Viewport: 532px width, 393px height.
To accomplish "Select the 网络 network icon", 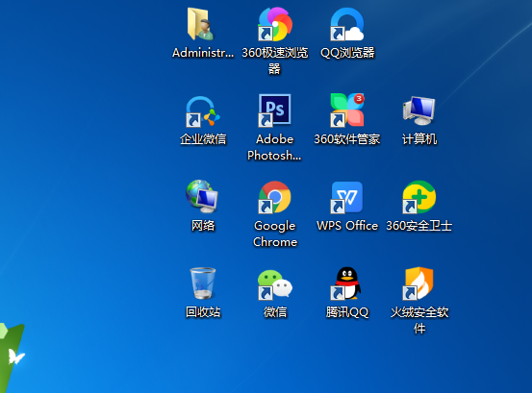I will (x=202, y=196).
